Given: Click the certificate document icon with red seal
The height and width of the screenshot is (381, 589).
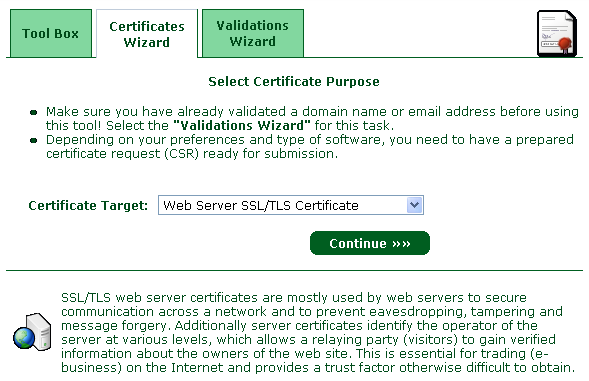Looking at the screenshot, I should tap(557, 33).
